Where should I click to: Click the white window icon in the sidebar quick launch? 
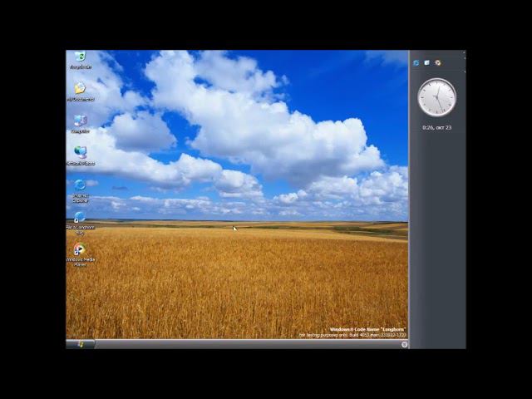pyautogui.click(x=426, y=63)
